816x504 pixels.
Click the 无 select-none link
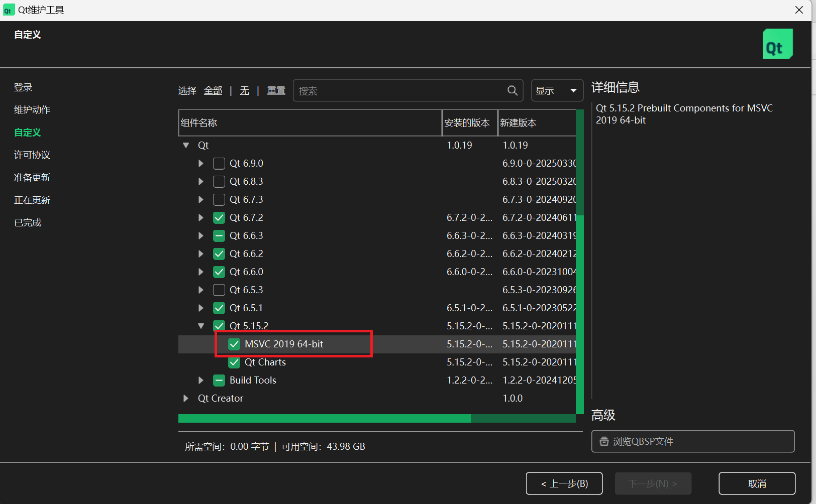click(x=245, y=90)
